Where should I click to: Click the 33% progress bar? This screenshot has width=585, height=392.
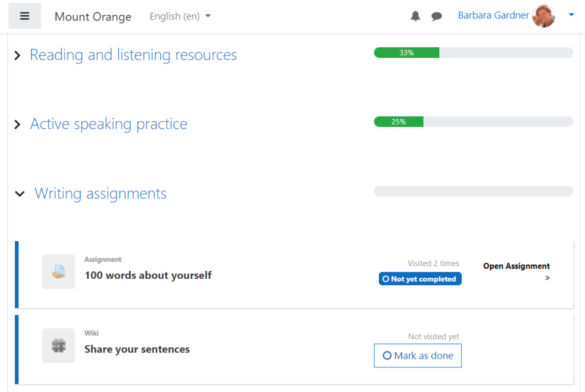(x=473, y=53)
